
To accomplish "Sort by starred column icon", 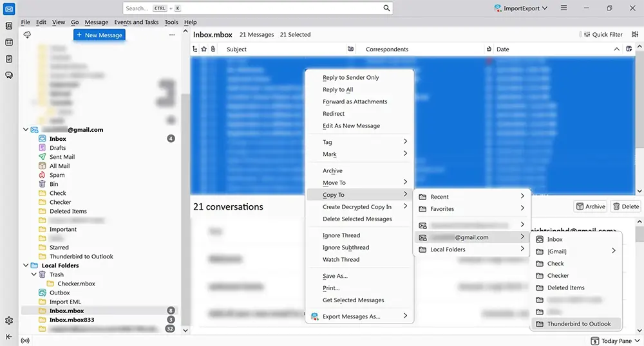I will (204, 49).
